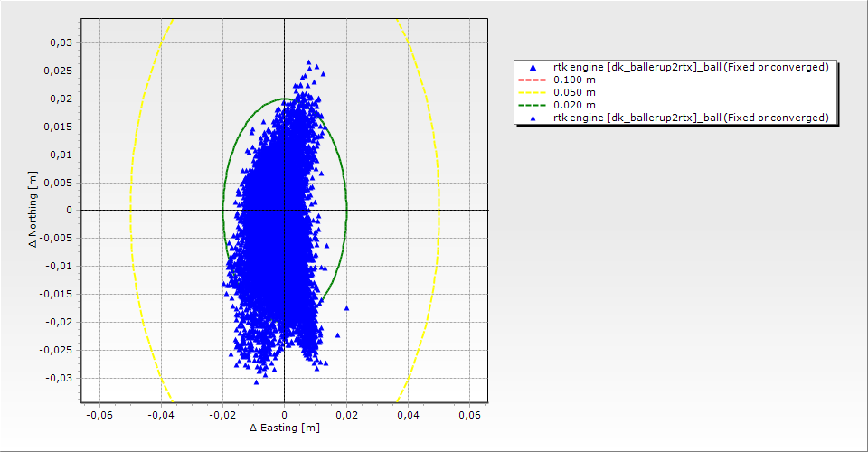Click the "-0,015" northing tick label

(x=56, y=295)
